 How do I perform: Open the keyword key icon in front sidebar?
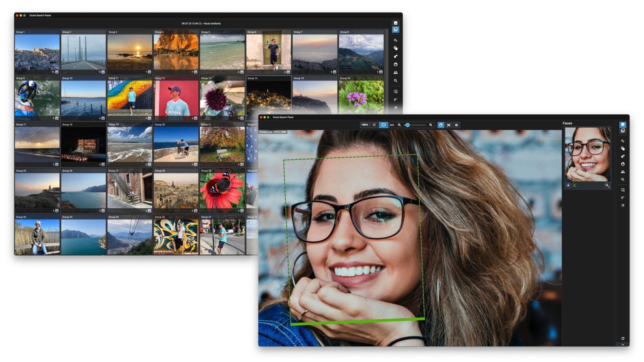click(x=623, y=156)
